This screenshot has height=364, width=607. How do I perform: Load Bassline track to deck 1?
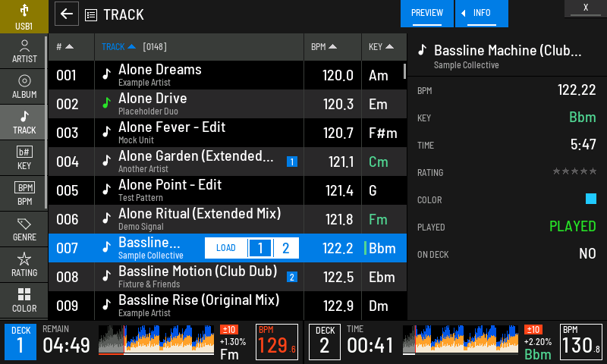(x=260, y=248)
